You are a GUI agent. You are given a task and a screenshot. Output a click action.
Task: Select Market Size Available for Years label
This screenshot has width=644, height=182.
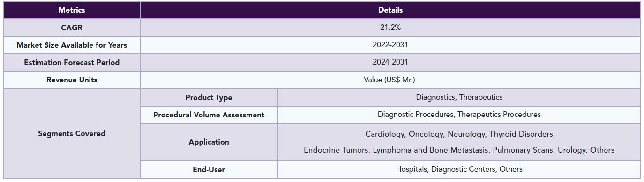[72, 45]
